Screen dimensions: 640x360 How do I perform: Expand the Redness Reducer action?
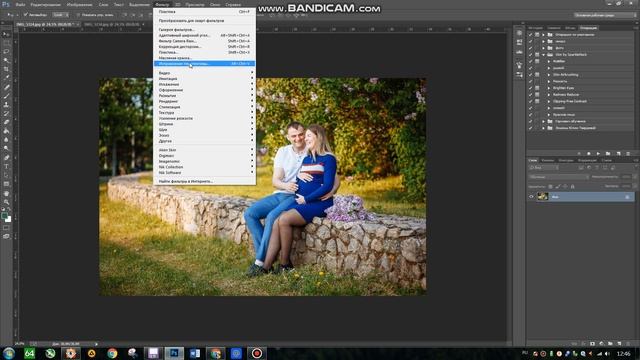[x=549, y=95]
